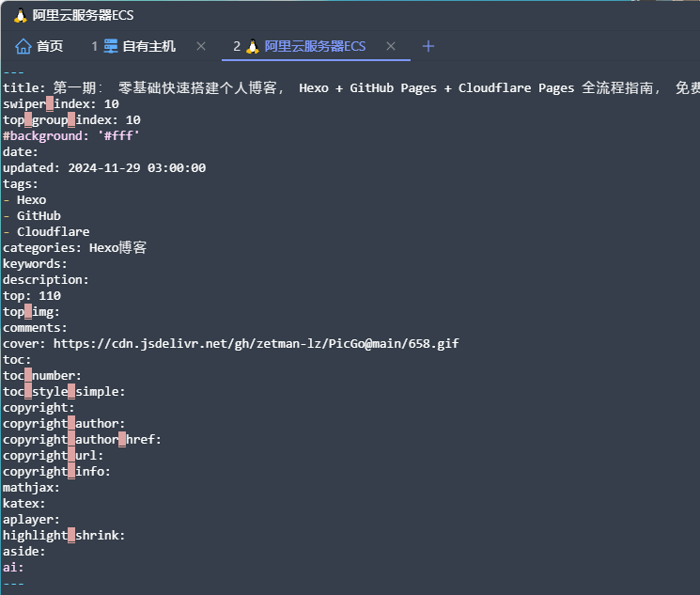Click the swiper_index: 10 line
Screen dimensions: 700x595
pyautogui.click(x=61, y=104)
